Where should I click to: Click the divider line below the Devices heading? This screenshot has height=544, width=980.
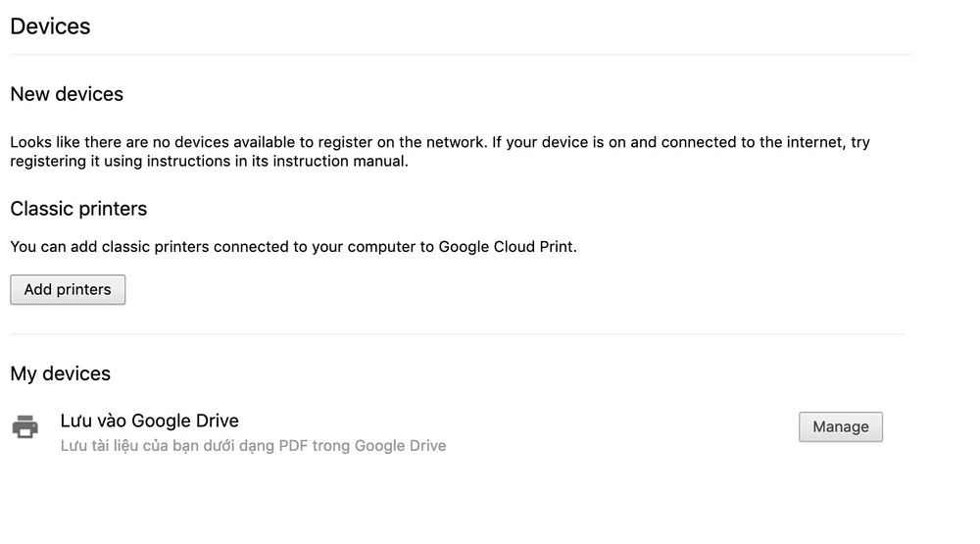(x=461, y=55)
